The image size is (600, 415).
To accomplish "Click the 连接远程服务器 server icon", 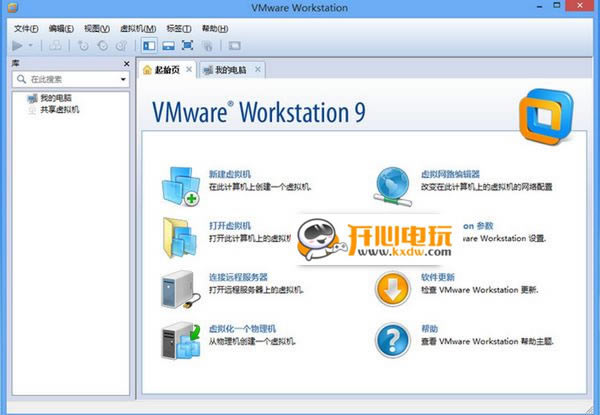I will click(x=180, y=289).
